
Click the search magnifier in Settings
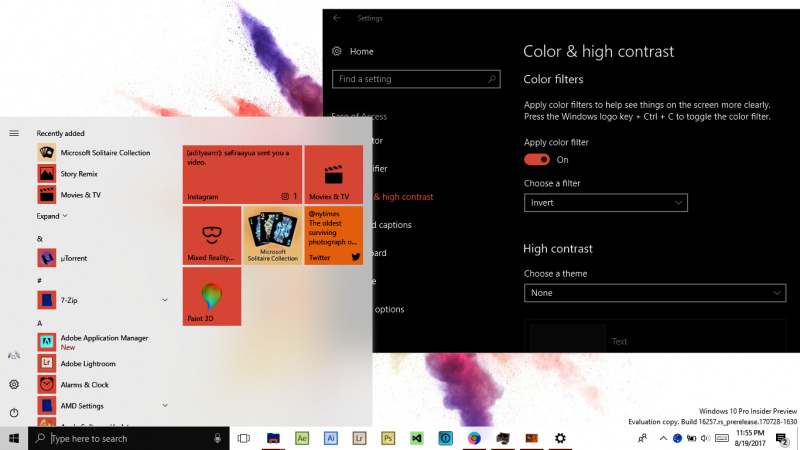[492, 79]
